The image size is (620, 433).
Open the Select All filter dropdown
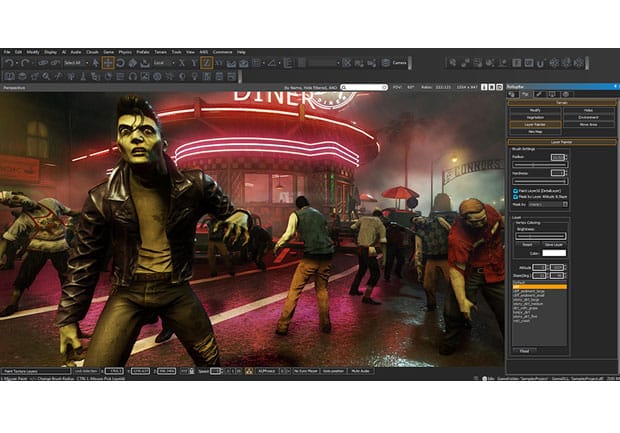pyautogui.click(x=76, y=63)
